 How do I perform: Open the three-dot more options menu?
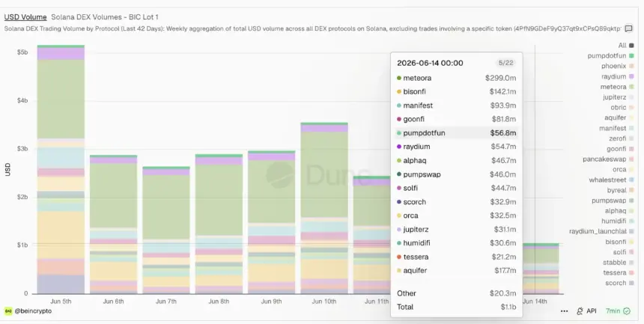[x=565, y=311]
